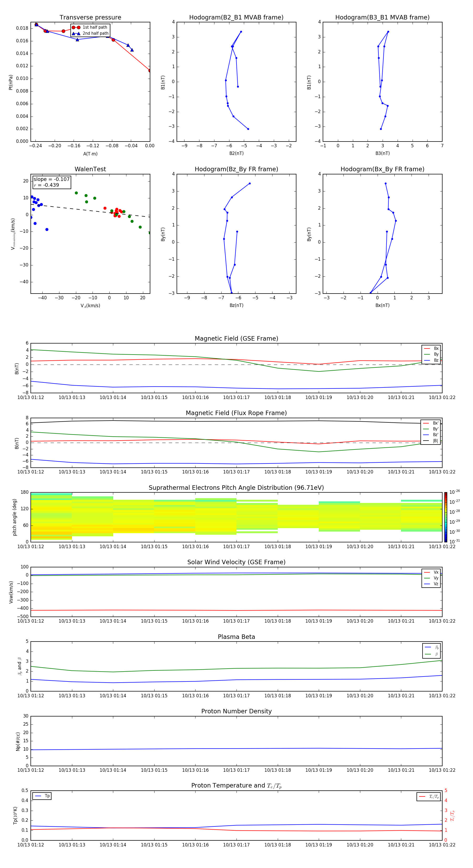Click '10/13 01:19' tick under proton temperature plot
The height and width of the screenshot is (868, 473).
coord(318,845)
